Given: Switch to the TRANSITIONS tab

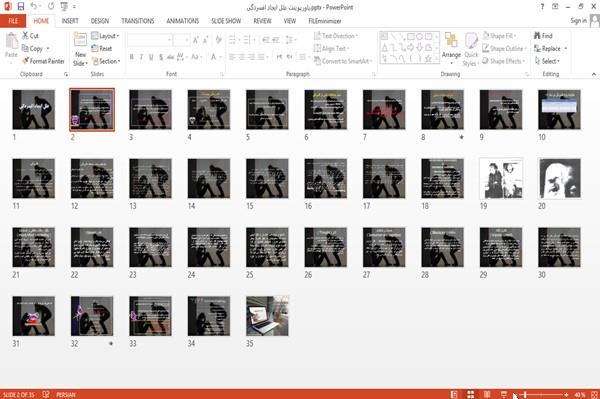Looking at the screenshot, I should [x=138, y=21].
